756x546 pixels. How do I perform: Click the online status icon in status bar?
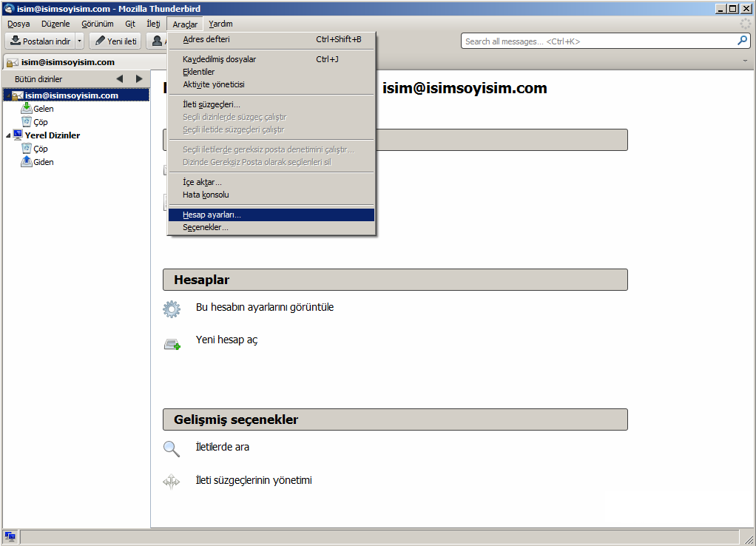(10, 536)
